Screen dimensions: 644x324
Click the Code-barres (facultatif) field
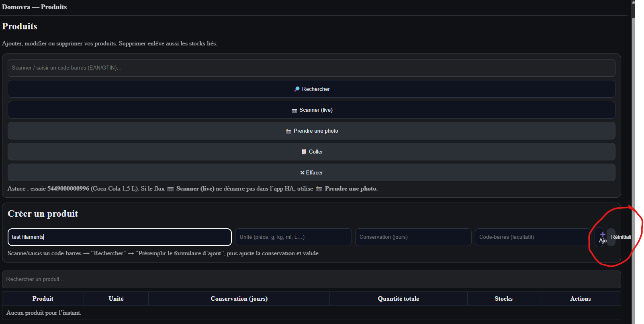(532, 237)
